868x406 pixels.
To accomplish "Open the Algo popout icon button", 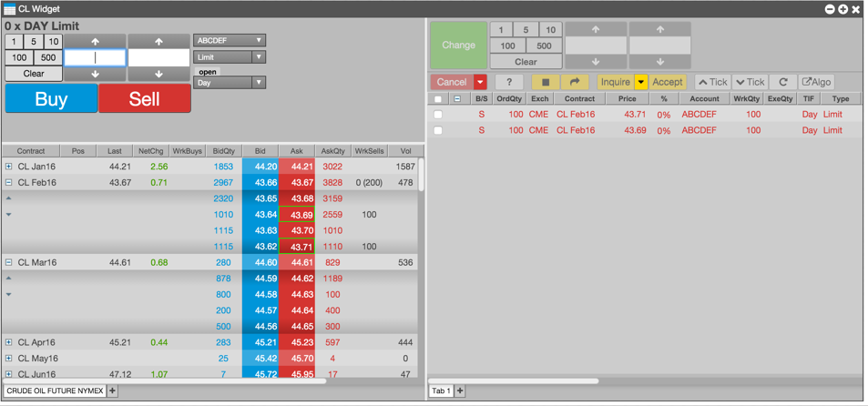I will point(816,82).
